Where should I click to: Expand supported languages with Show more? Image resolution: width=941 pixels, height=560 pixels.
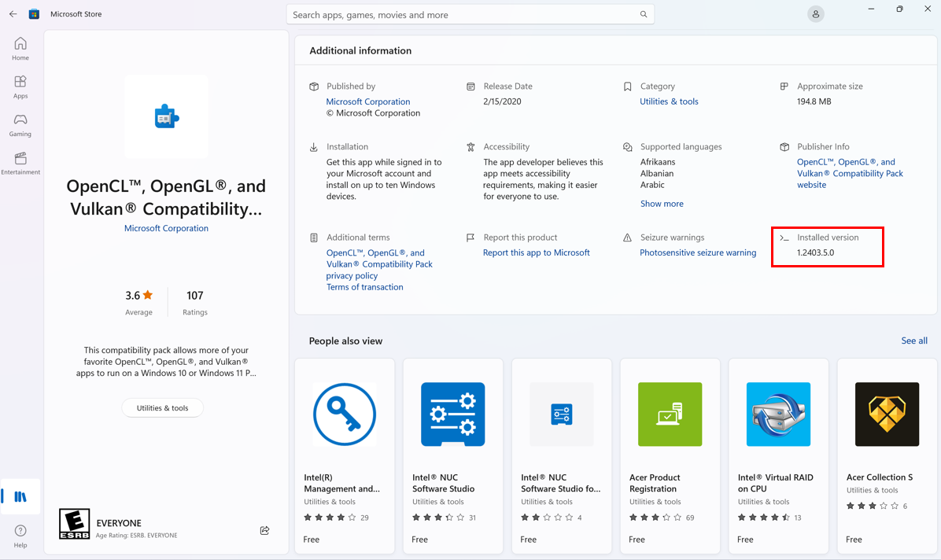click(x=662, y=204)
